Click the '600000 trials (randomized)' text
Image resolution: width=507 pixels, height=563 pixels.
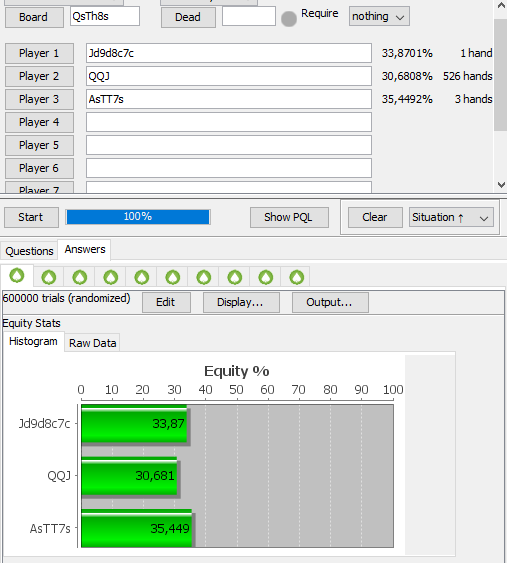pyautogui.click(x=66, y=298)
